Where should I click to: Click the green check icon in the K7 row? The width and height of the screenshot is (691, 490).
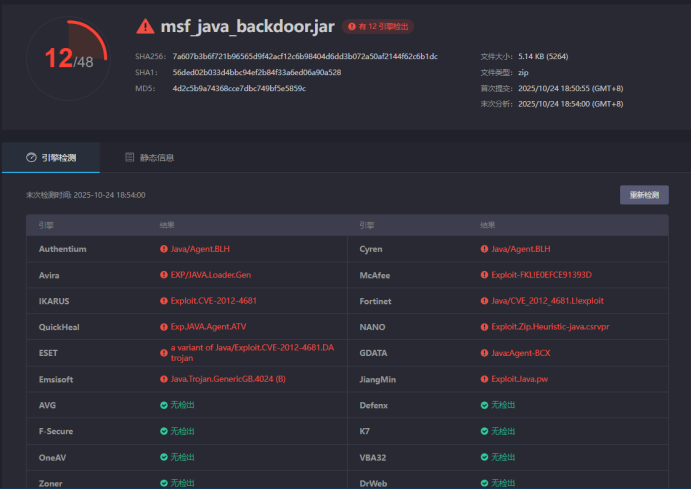coord(484,431)
